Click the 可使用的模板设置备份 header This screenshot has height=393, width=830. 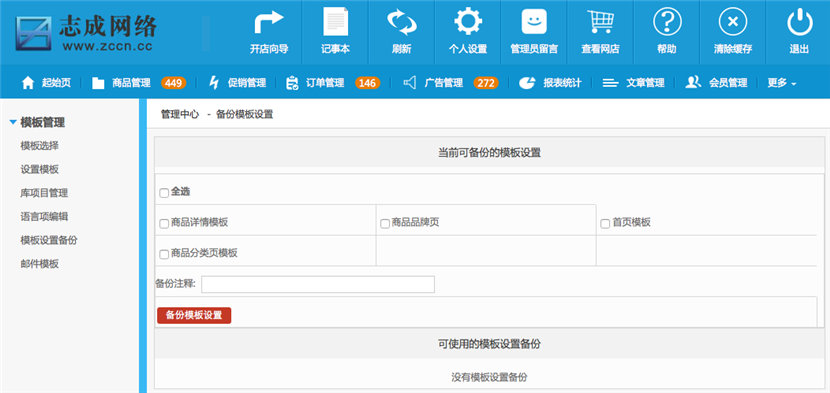point(489,344)
